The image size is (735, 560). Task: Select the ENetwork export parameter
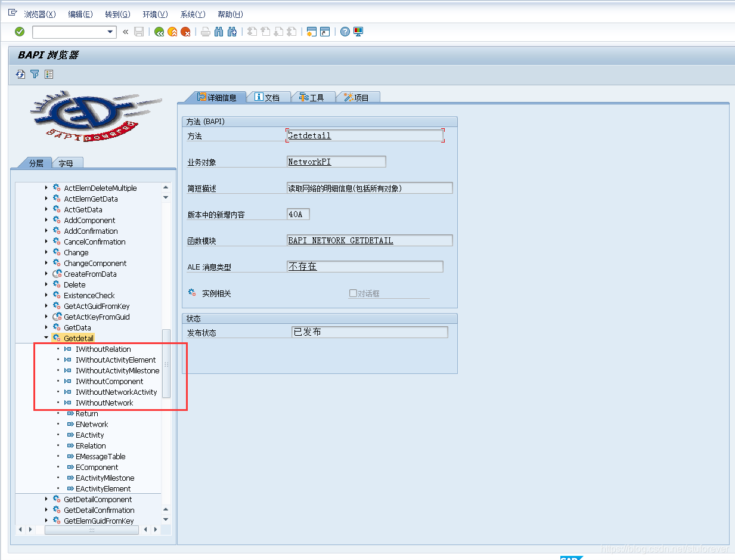[x=92, y=424]
